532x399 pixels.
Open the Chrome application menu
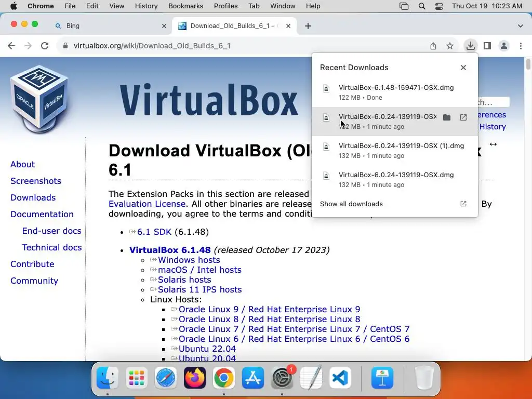pyautogui.click(x=41, y=6)
